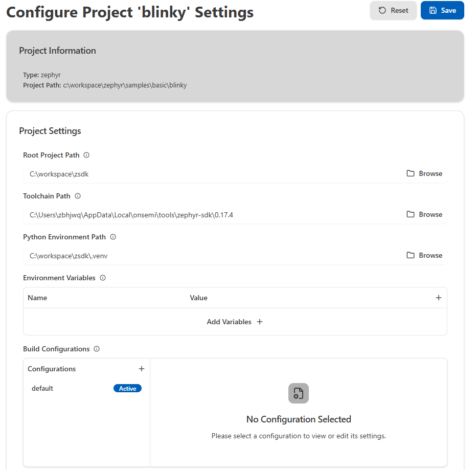Click the Python Environment Path info icon
Image resolution: width=476 pixels, height=470 pixels.
tap(113, 237)
